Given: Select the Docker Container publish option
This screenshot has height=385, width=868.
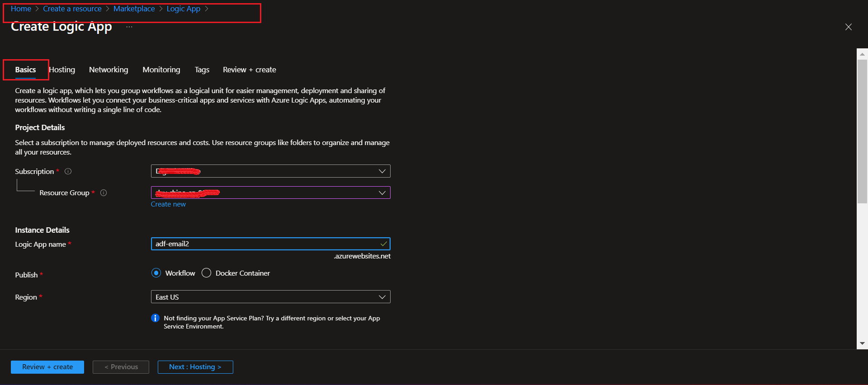Looking at the screenshot, I should (x=207, y=273).
